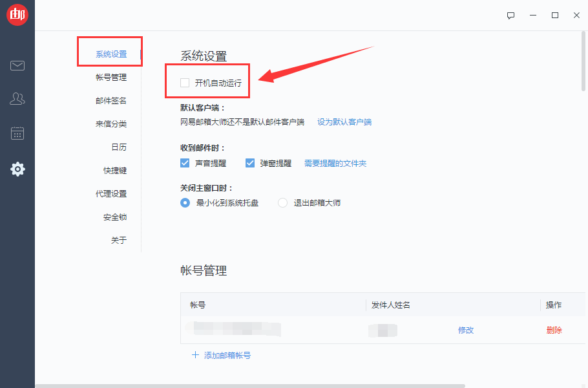Click the mail app logo icon

[x=17, y=14]
